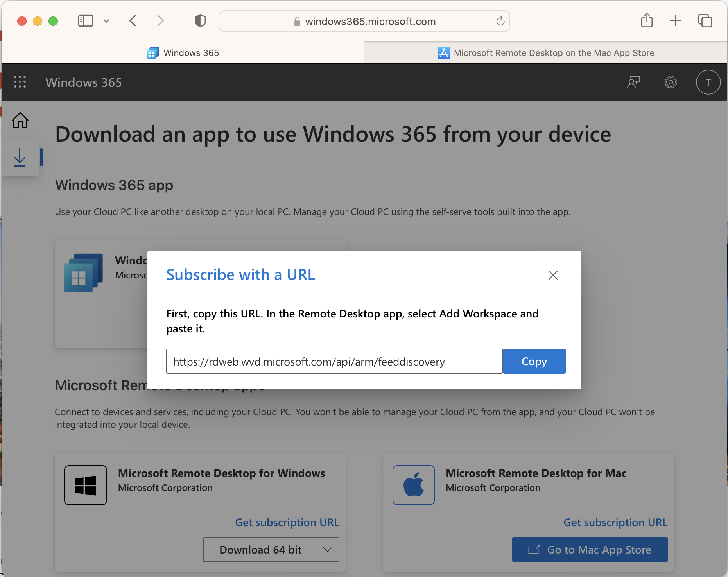The image size is (728, 577).
Task: Expand the Download 64 bit dropdown arrow
Action: (x=328, y=550)
